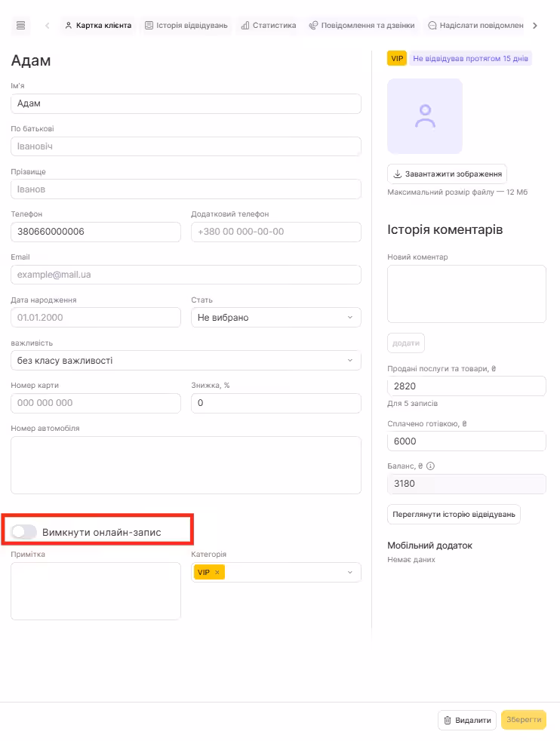The width and height of the screenshot is (560, 741).
Task: Click the client avatar placeholder image
Action: pyautogui.click(x=425, y=116)
